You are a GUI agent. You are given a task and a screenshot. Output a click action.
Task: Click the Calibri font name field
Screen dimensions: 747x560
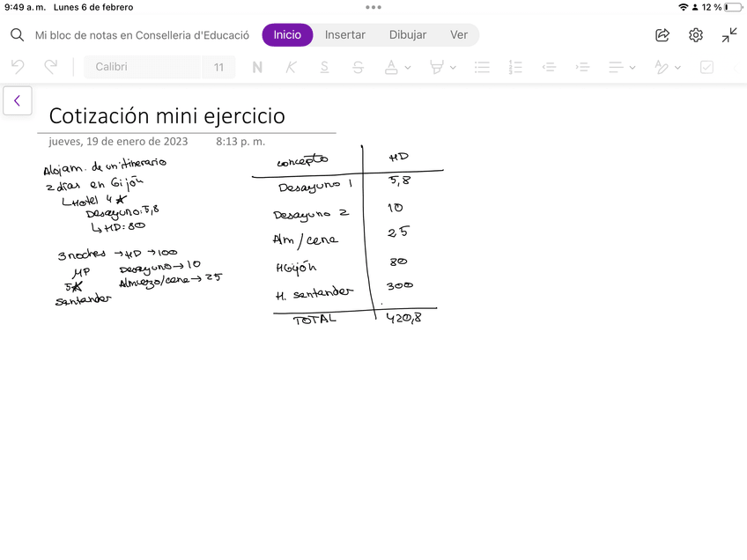pyautogui.click(x=141, y=67)
